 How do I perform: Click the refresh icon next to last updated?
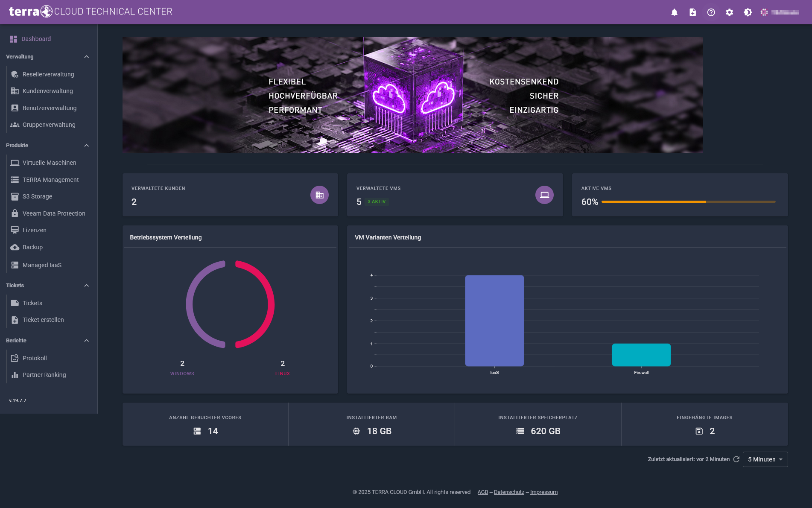(736, 459)
